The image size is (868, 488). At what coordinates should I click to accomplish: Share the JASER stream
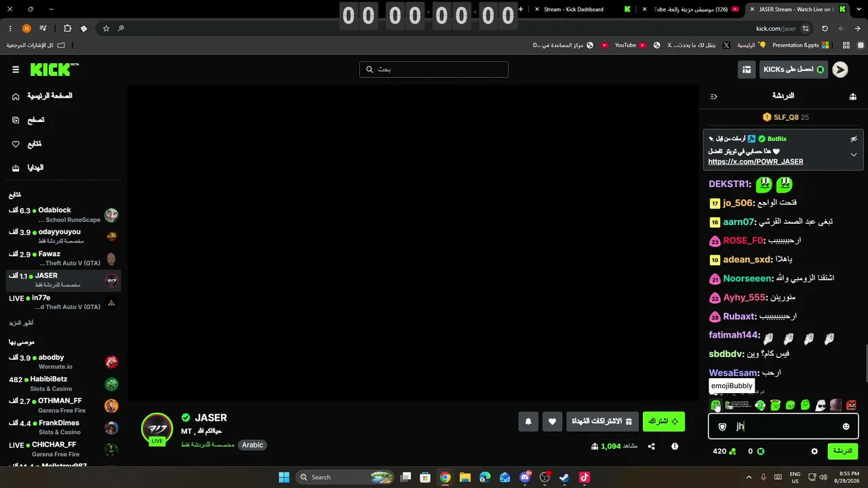click(651, 447)
